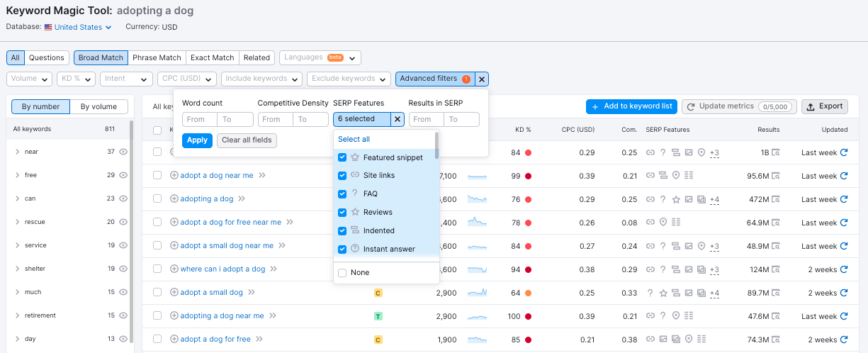Select the Exact Match tab
Viewport: 868px width, 353px height.
(212, 57)
